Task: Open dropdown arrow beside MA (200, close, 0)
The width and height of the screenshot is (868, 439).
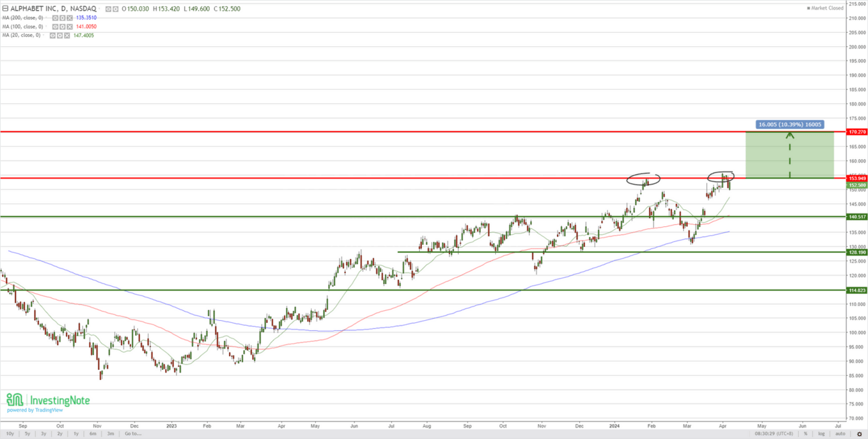Action: (x=46, y=18)
